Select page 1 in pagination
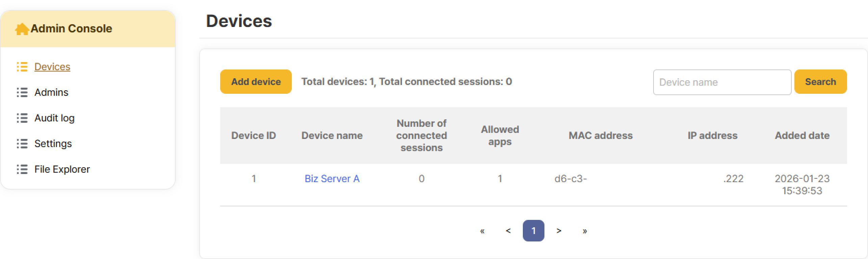This screenshot has width=868, height=259. click(x=533, y=231)
